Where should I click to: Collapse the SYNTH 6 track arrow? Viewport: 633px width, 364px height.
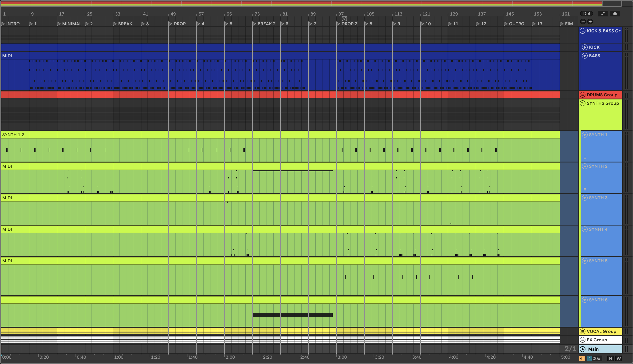click(x=585, y=300)
